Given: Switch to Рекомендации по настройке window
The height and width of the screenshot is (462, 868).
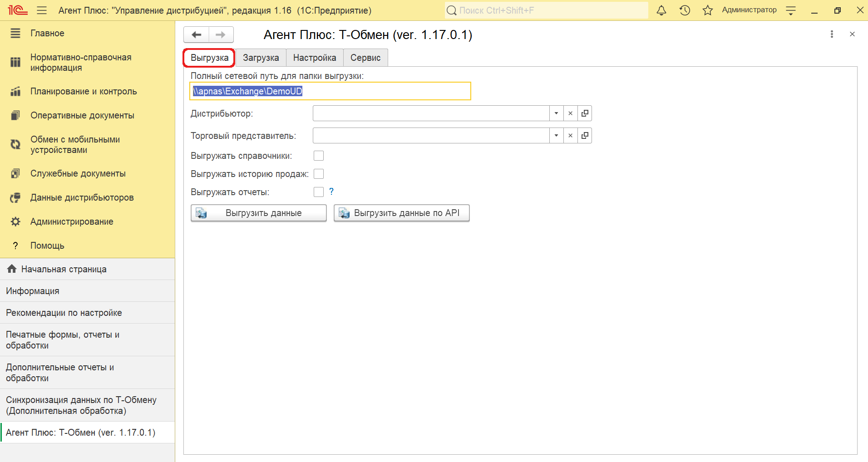Looking at the screenshot, I should 87,313.
